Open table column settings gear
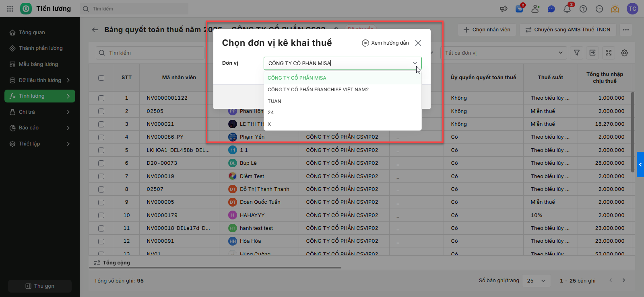This screenshot has width=644, height=297. coord(624,53)
